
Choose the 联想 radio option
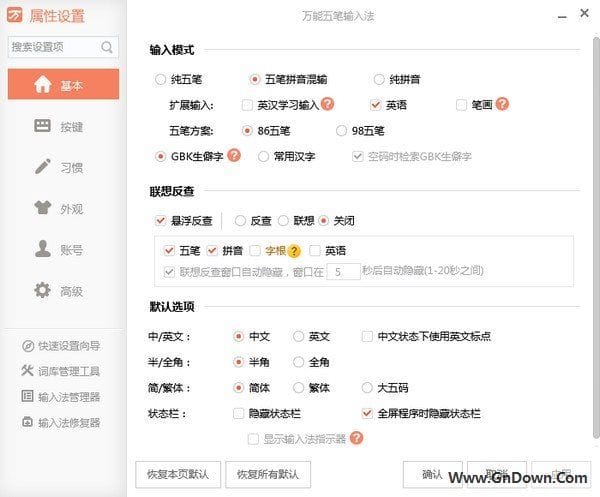[x=283, y=221]
